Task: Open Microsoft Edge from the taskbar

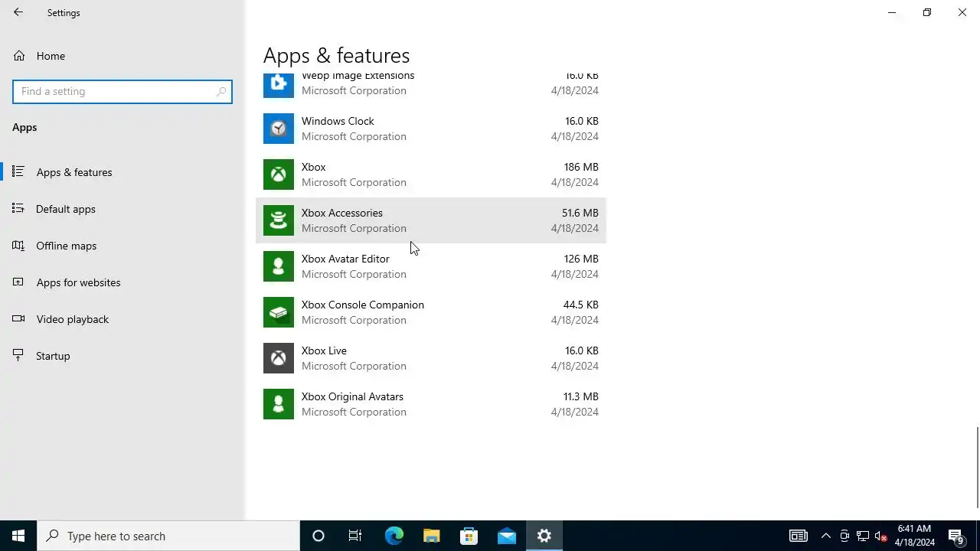Action: point(394,536)
